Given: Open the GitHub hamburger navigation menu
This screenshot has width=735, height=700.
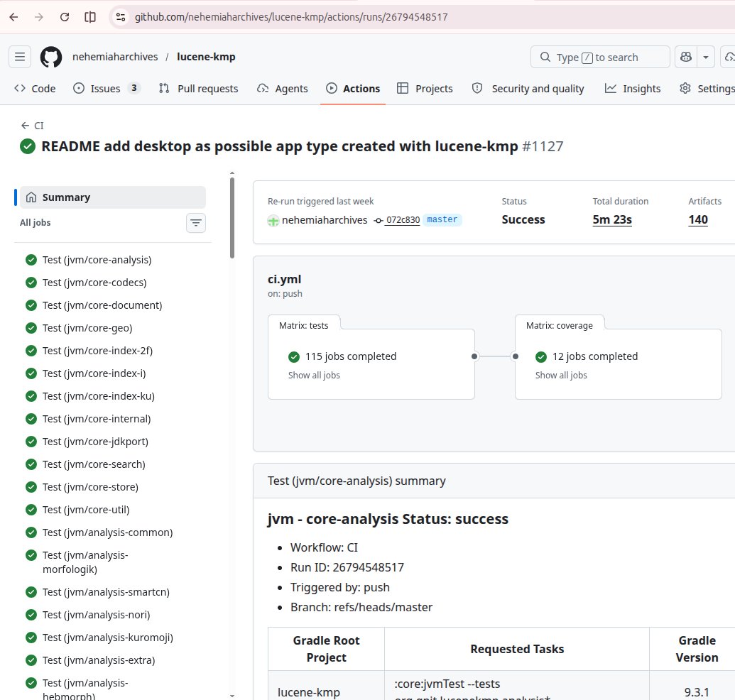Looking at the screenshot, I should 20,57.
